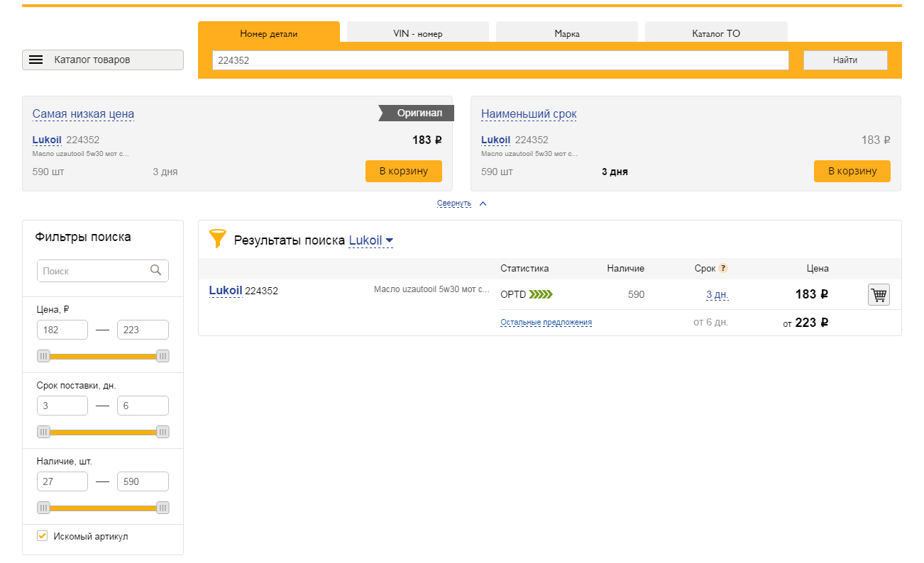Click the Статистика column header
The width and height of the screenshot is (924, 563).
point(524,269)
